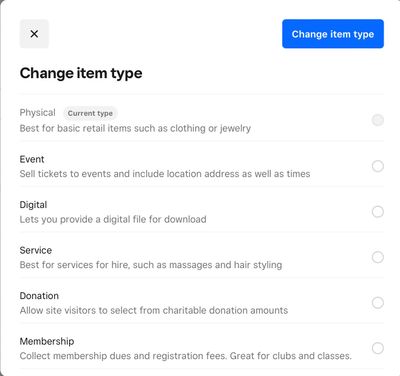The width and height of the screenshot is (400, 376).
Task: Choose the Digital radio option
Action: click(x=378, y=212)
